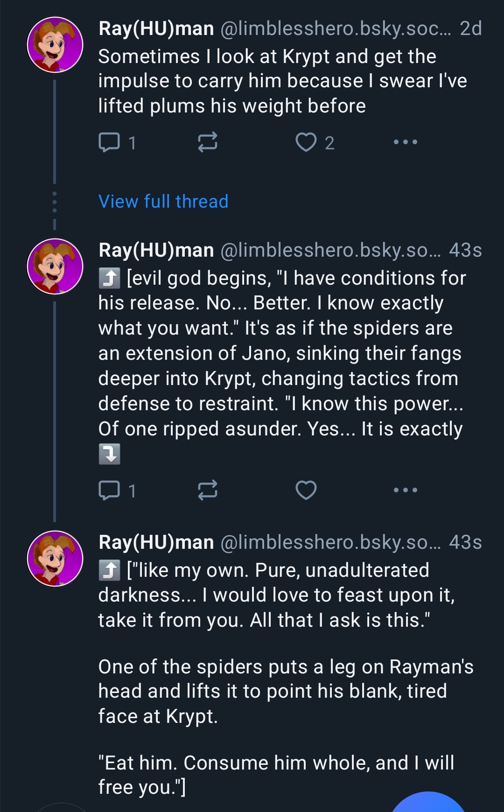
Task: Open Ray(HU)man avatar on the top post
Action: (55, 45)
